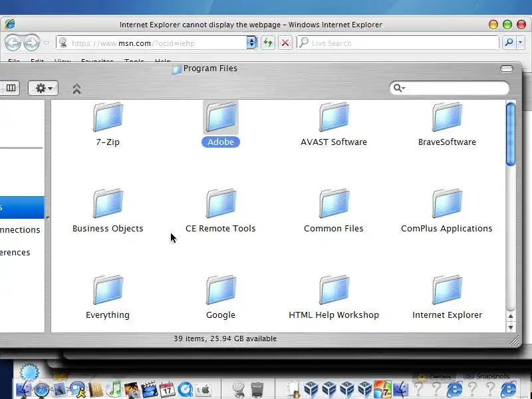Image resolution: width=532 pixels, height=399 pixels.
Task: Select the BraveSoftware folder
Action: click(x=447, y=124)
